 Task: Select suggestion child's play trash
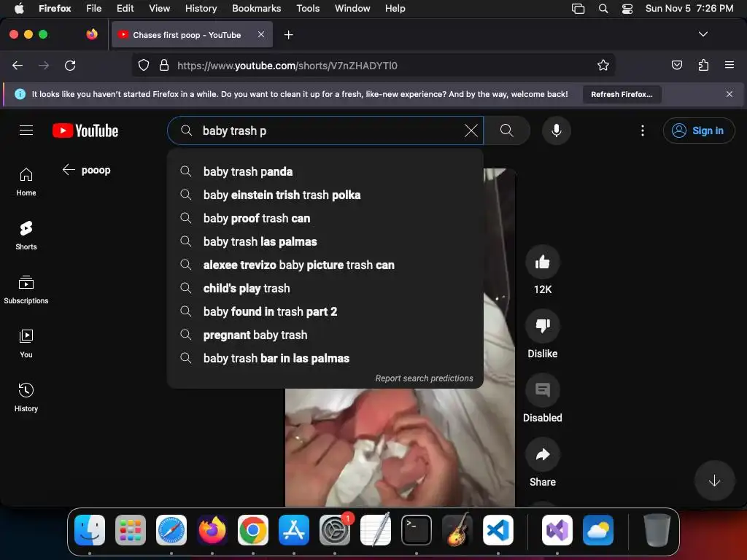coord(325,288)
